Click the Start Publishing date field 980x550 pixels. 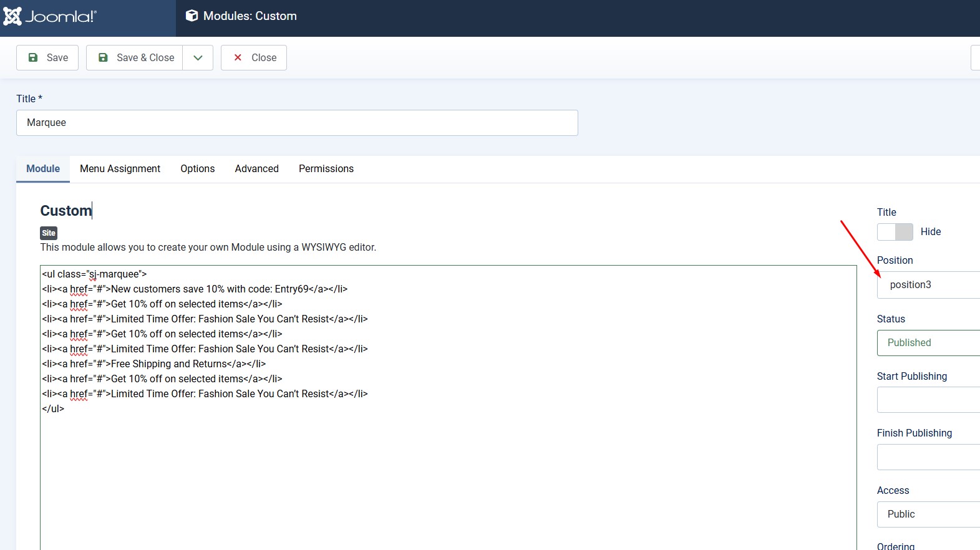(x=929, y=400)
